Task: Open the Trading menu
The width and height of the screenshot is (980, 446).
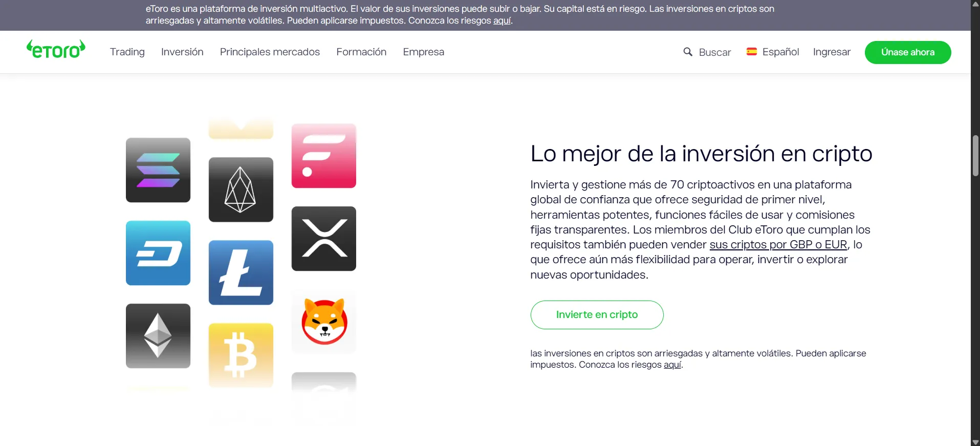Action: tap(127, 52)
